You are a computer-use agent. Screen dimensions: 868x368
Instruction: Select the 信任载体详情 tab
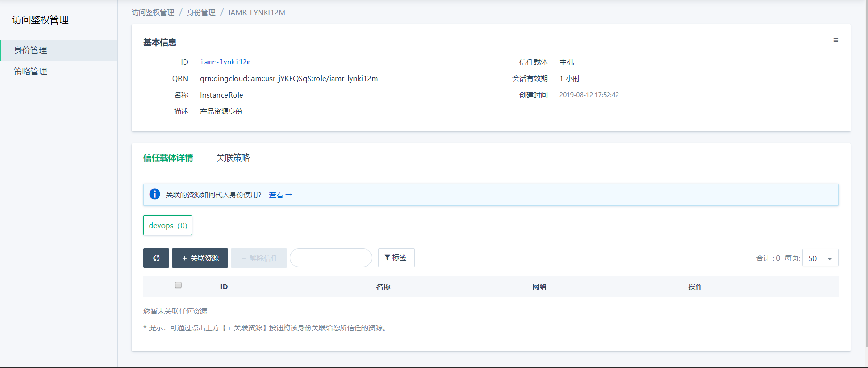pos(168,158)
